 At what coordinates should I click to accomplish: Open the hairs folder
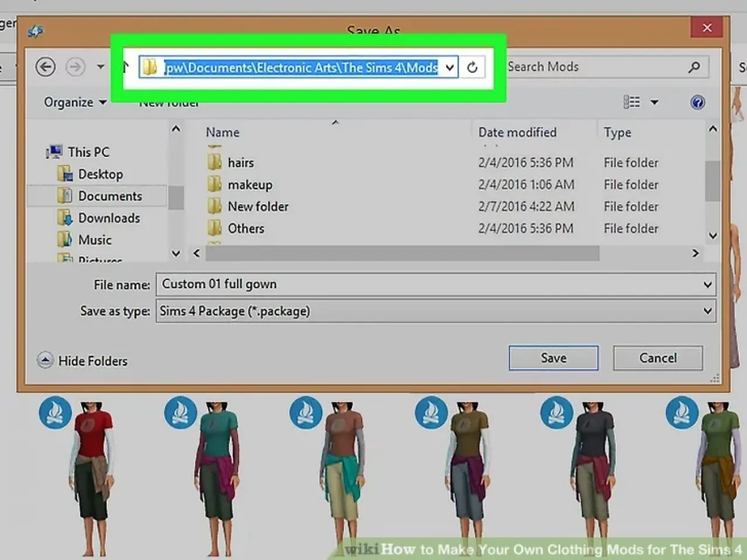[240, 163]
